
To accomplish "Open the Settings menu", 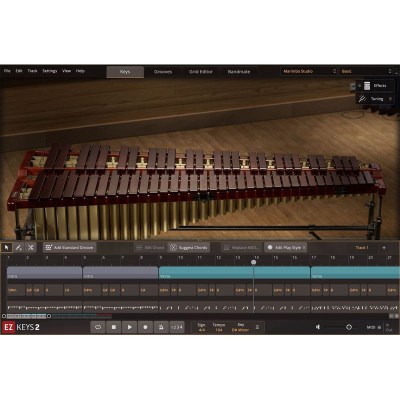I will coord(50,71).
